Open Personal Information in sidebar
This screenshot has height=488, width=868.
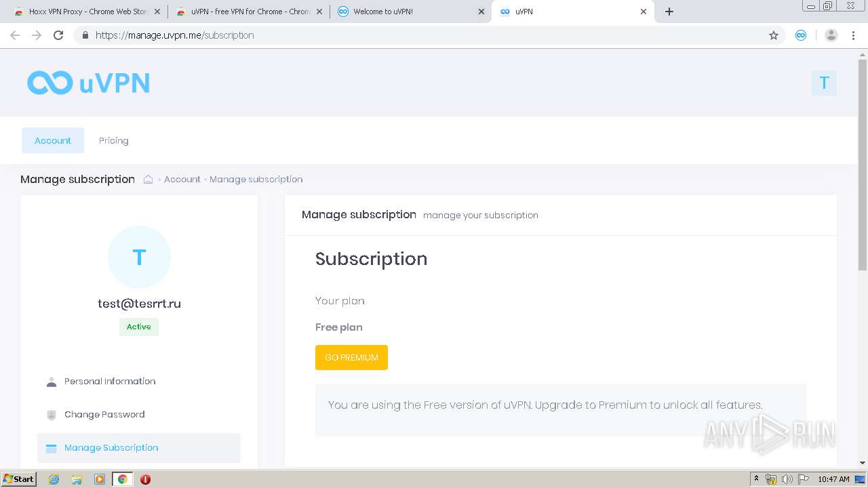click(x=139, y=382)
